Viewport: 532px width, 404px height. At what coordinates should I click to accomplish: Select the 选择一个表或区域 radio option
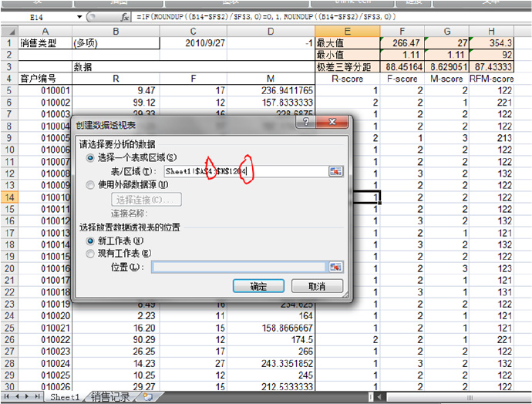90,158
